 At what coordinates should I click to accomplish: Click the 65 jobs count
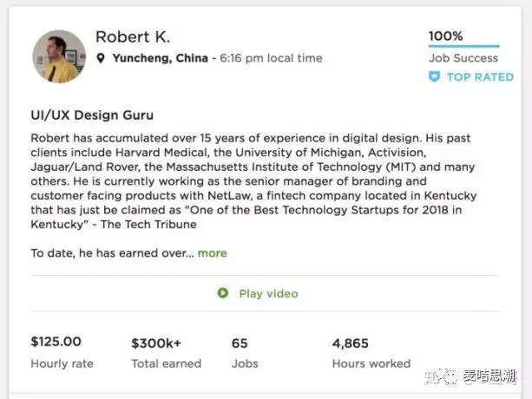[x=240, y=343]
